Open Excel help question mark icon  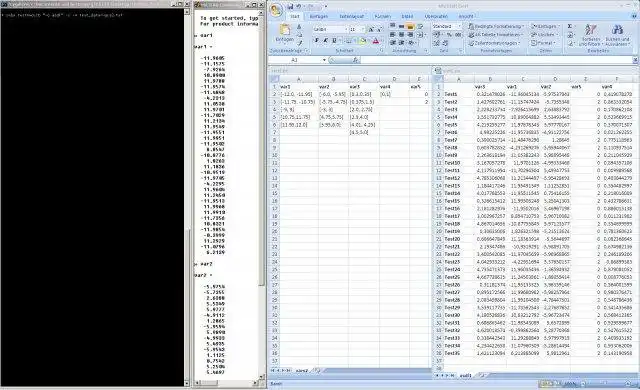[x=634, y=16]
